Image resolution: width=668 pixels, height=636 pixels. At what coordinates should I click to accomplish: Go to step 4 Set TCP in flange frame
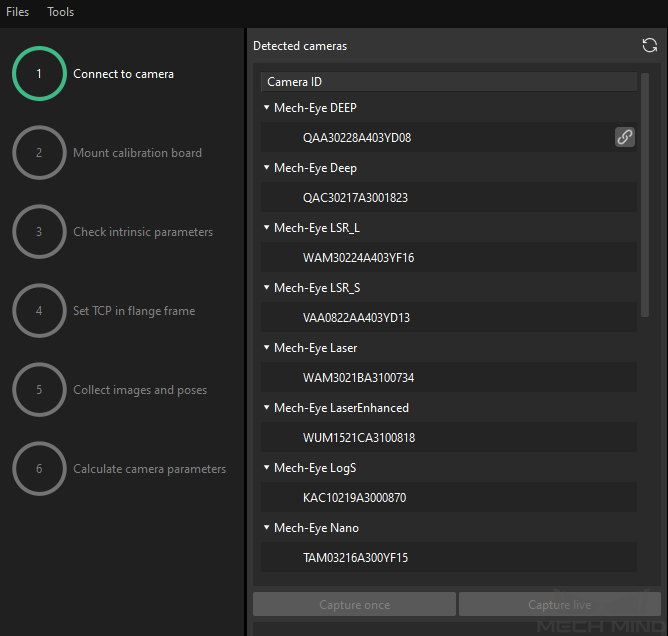point(104,311)
